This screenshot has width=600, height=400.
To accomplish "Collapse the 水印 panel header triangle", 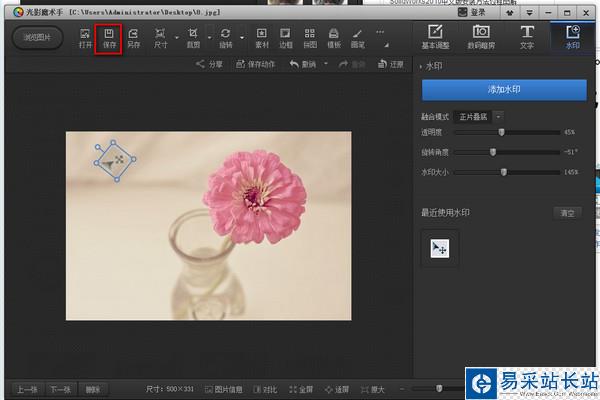I will point(421,67).
